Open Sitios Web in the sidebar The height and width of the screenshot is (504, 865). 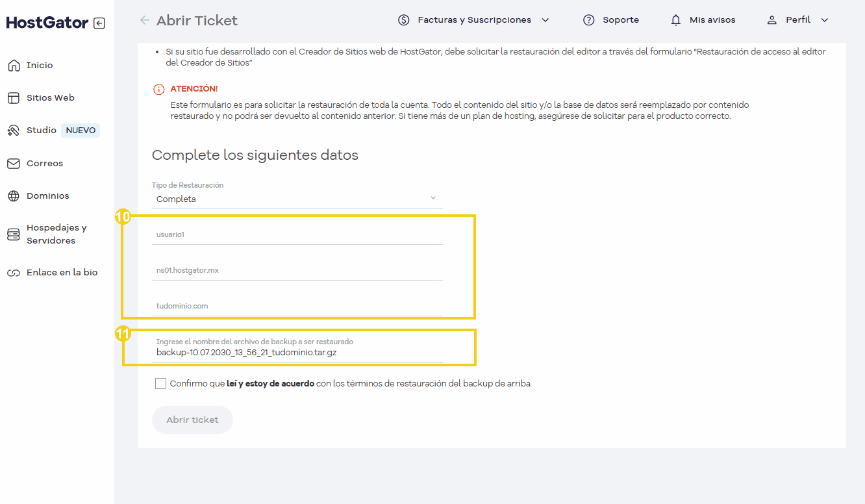click(51, 97)
